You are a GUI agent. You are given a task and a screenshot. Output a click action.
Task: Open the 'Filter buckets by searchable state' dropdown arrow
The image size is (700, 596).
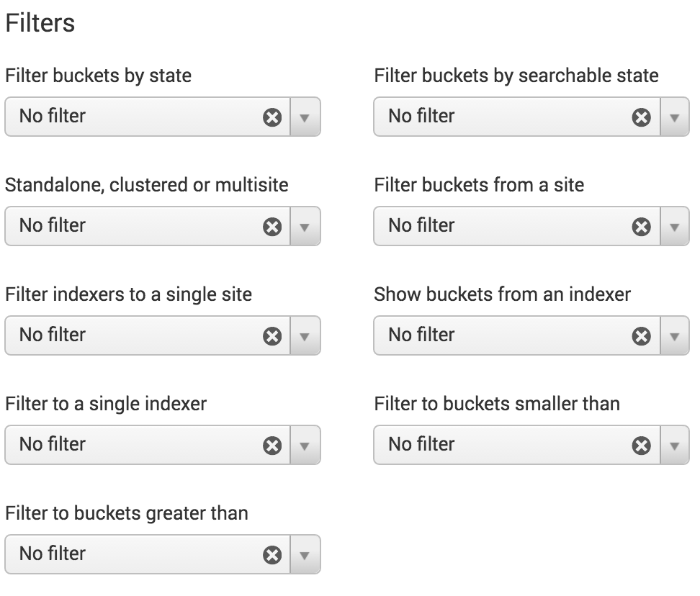point(674,117)
